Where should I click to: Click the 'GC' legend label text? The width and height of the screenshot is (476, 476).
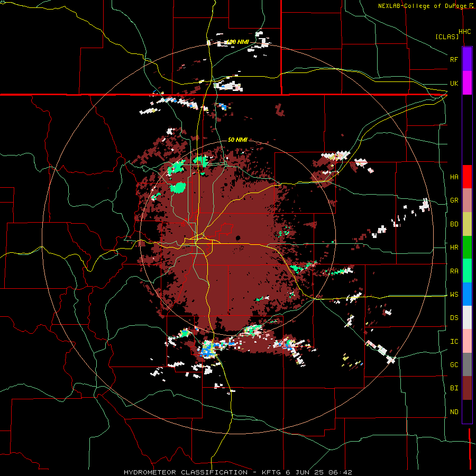tap(454, 365)
